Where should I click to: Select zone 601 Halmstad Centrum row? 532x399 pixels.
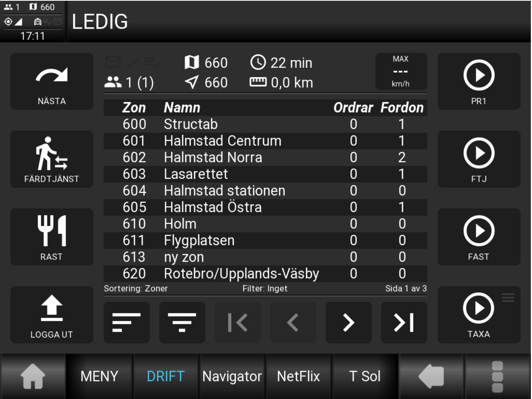click(x=265, y=141)
